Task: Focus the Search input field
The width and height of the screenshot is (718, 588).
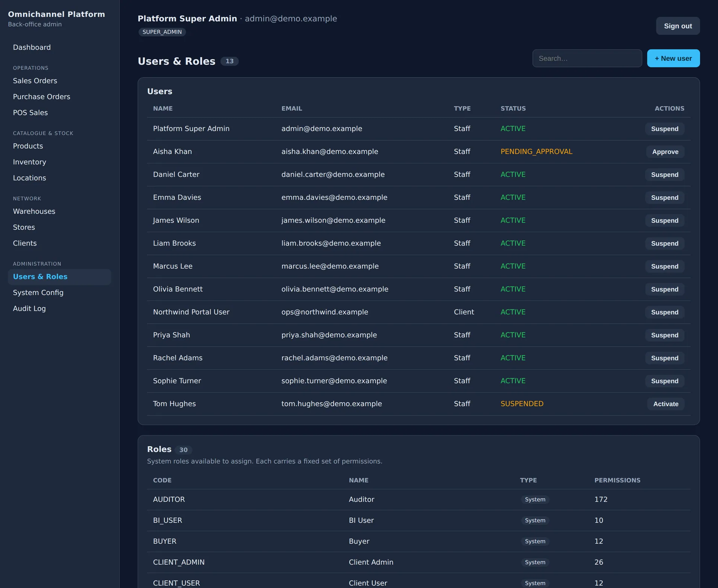Action: [587, 58]
